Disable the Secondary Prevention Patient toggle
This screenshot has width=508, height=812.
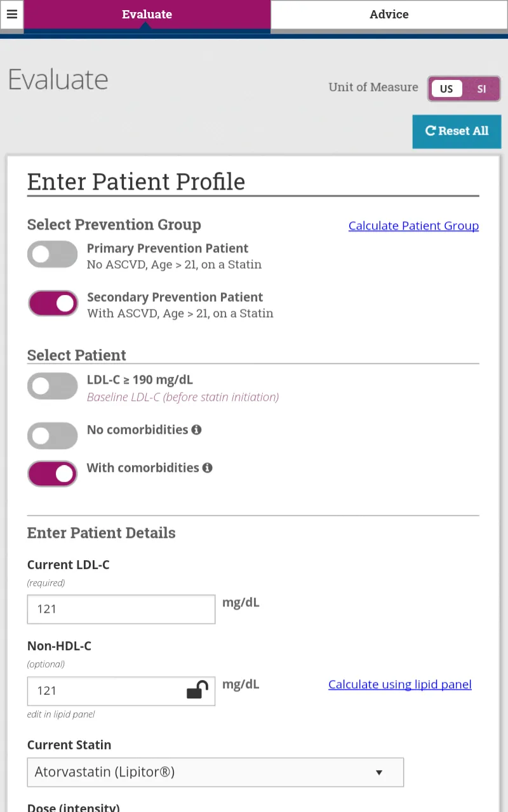(53, 303)
